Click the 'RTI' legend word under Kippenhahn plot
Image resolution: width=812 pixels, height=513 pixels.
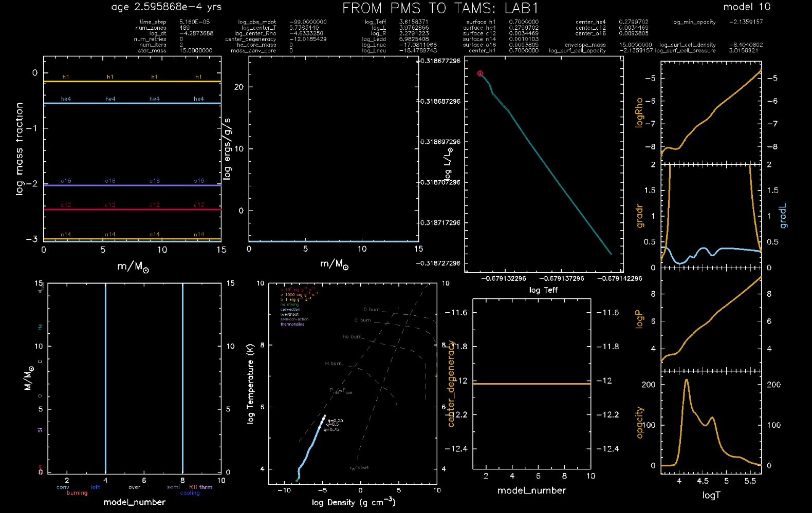coord(193,487)
